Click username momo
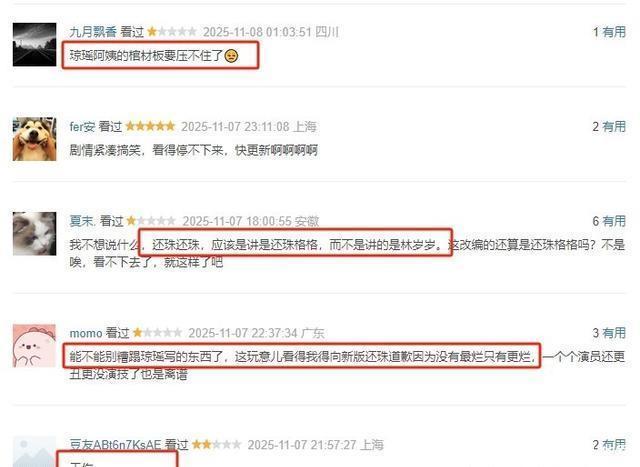The height and width of the screenshot is (467, 640). pyautogui.click(x=86, y=333)
